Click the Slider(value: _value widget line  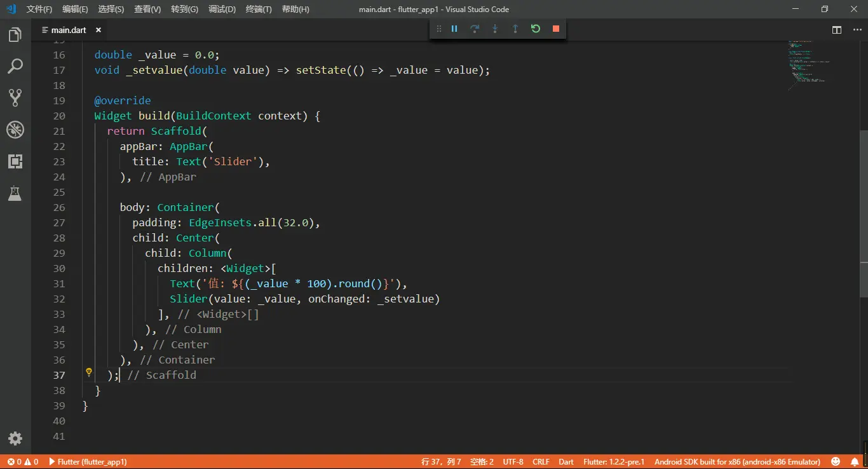[x=305, y=299]
